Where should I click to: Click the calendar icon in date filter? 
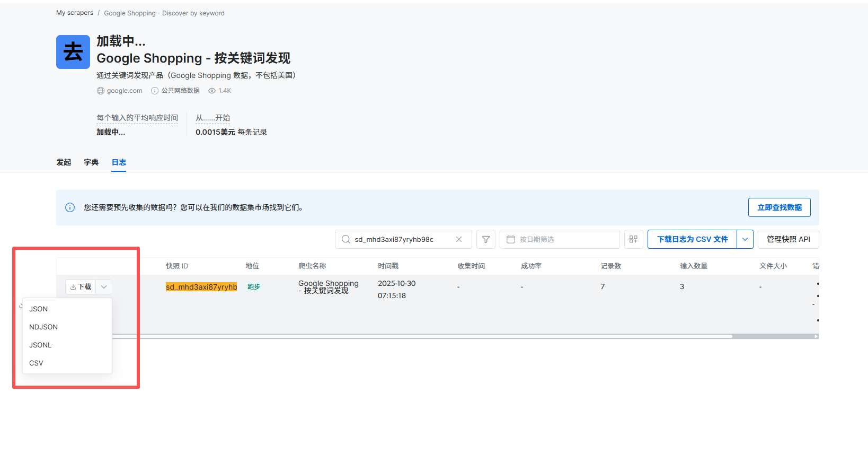coord(511,239)
